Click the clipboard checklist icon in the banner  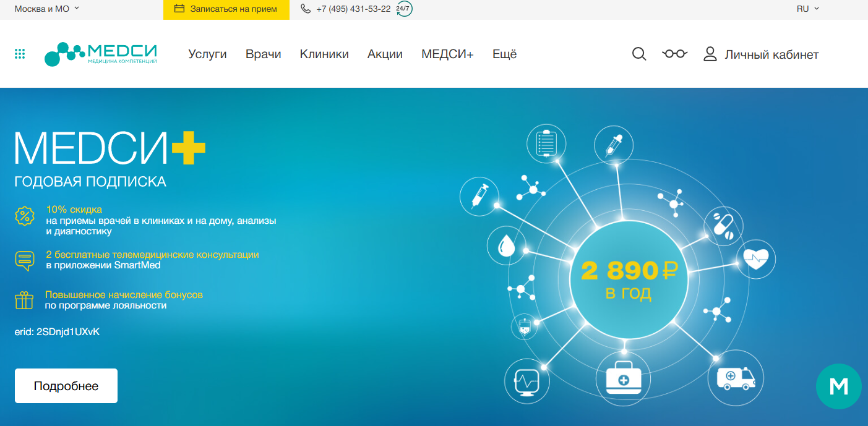(546, 143)
